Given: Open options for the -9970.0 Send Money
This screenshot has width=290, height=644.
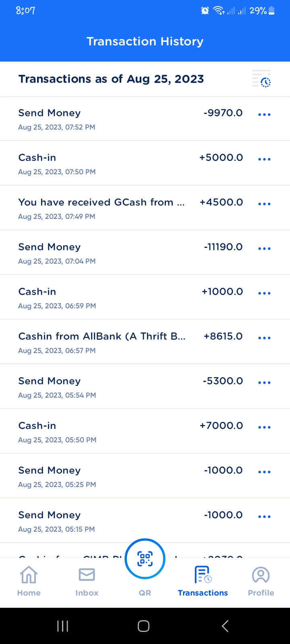Looking at the screenshot, I should (x=264, y=115).
